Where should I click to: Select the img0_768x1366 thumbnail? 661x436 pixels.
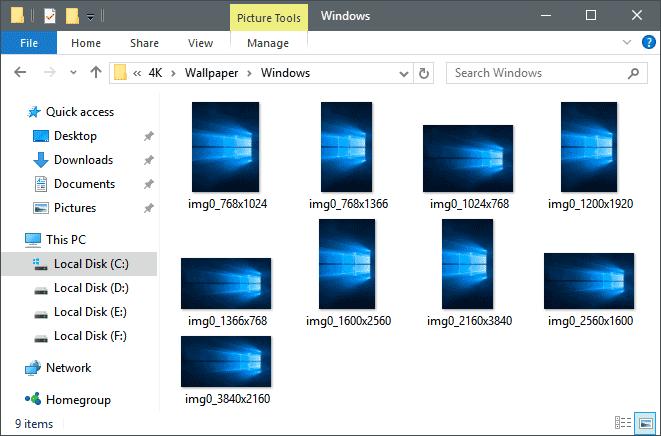[347, 147]
